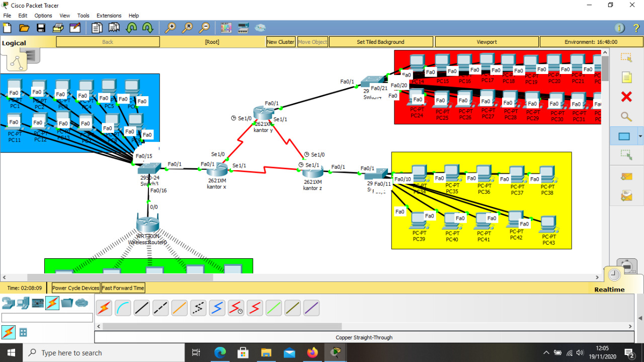Select End Devices category
This screenshot has height=362, width=644.
click(x=23, y=303)
